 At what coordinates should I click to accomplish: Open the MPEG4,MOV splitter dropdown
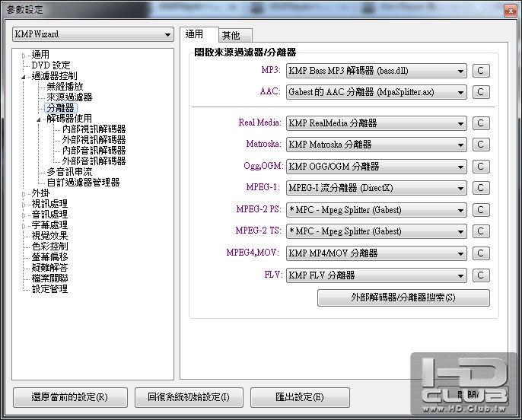(376, 253)
